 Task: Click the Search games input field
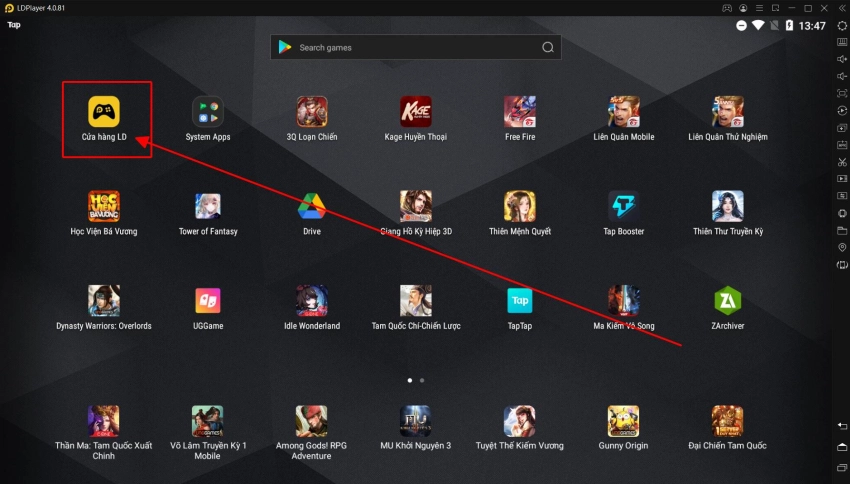[x=415, y=47]
